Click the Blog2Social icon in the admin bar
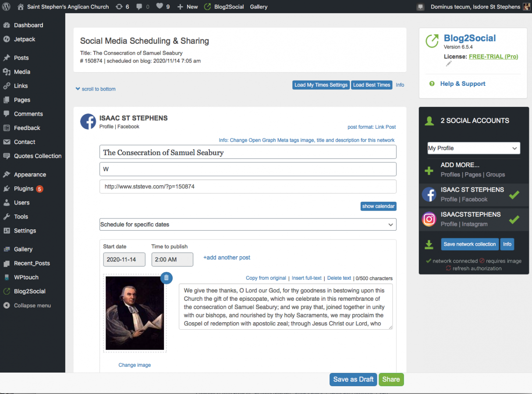The image size is (532, 394). click(x=208, y=7)
